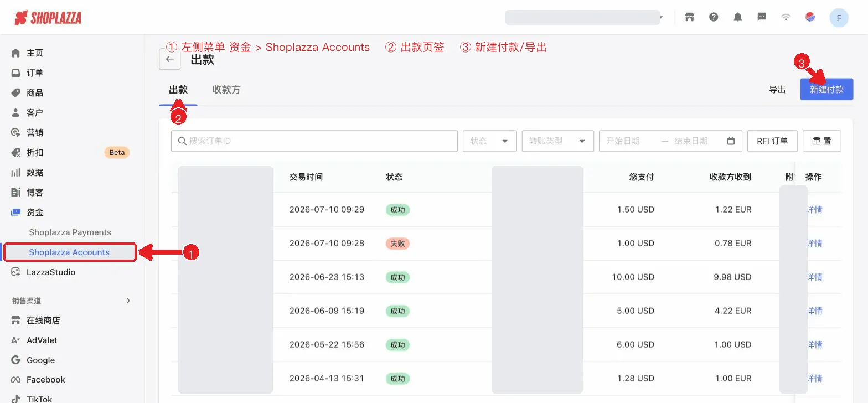Open the AdValet sales channel
The image size is (868, 403).
point(42,340)
